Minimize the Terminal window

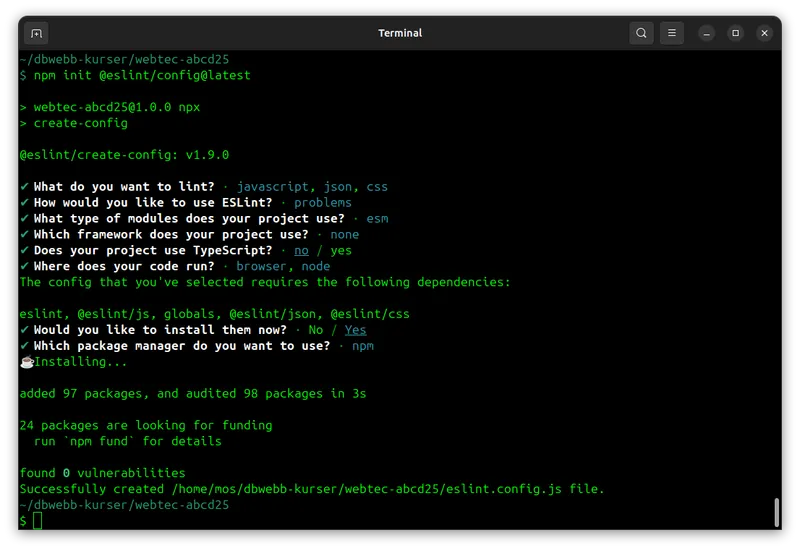(x=706, y=34)
